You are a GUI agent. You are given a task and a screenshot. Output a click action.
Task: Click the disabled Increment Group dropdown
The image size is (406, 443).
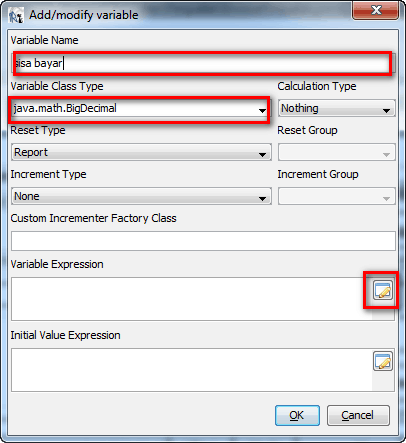[337, 196]
